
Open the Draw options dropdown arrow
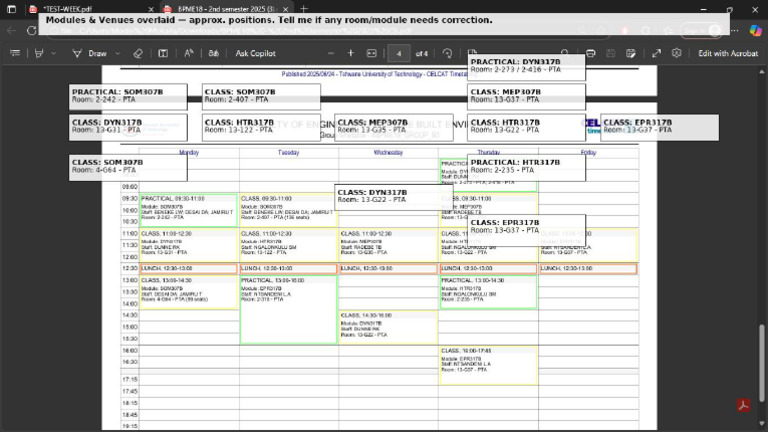(x=118, y=53)
